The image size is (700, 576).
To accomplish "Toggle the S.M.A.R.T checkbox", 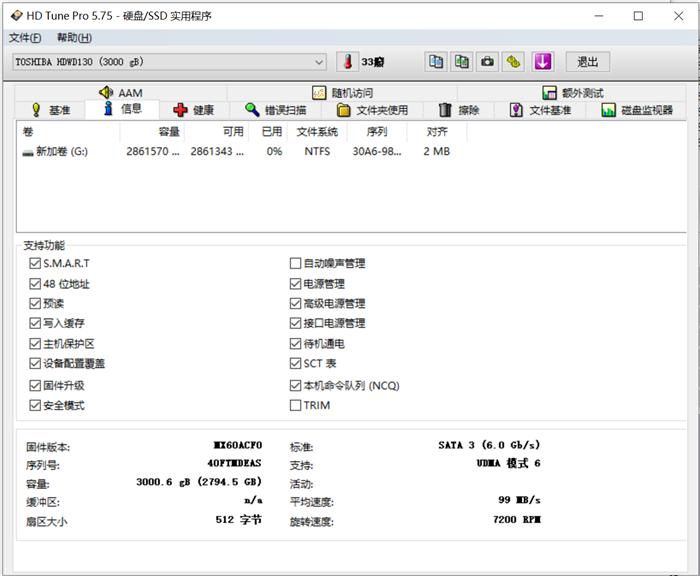I will pyautogui.click(x=36, y=264).
